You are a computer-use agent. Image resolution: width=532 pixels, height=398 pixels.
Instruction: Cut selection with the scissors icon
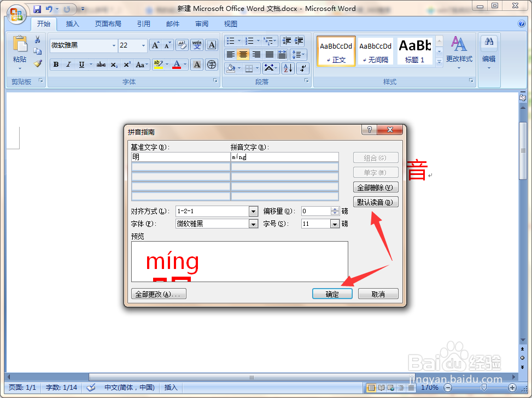point(38,39)
